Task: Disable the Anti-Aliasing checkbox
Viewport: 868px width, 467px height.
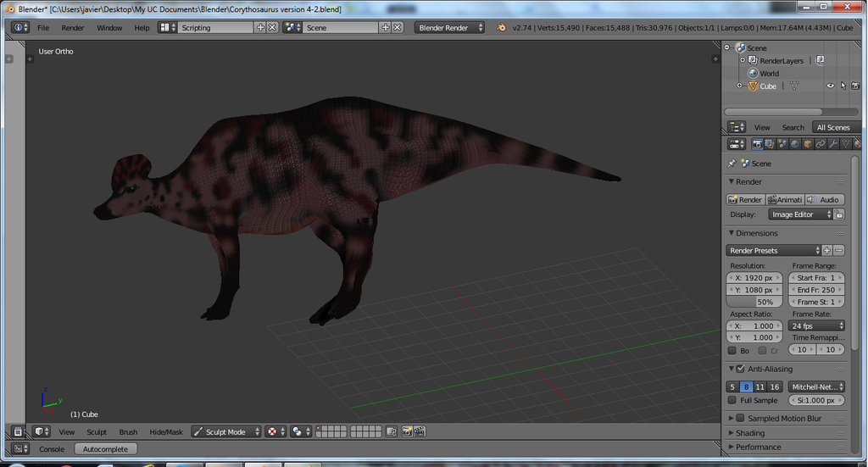Action: pyautogui.click(x=740, y=369)
